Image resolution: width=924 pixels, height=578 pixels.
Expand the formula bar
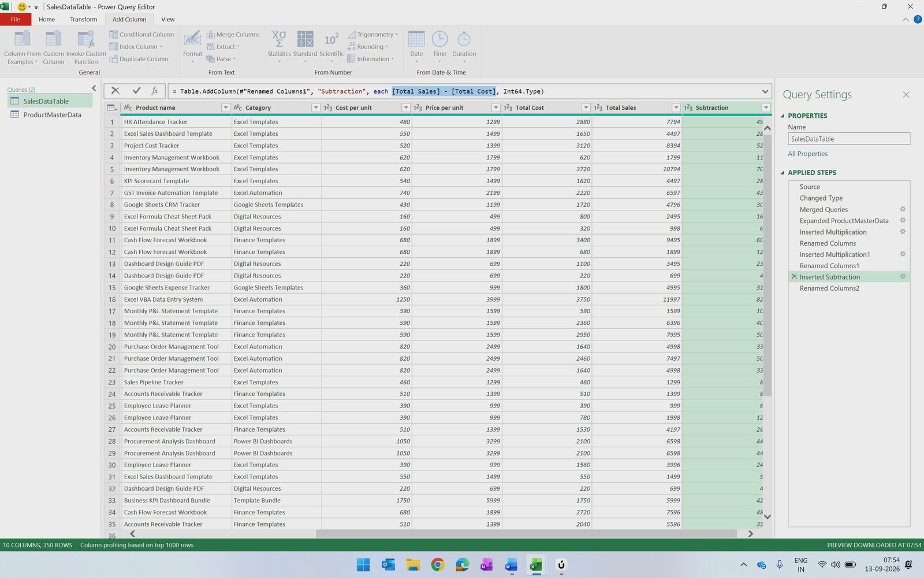coord(765,91)
